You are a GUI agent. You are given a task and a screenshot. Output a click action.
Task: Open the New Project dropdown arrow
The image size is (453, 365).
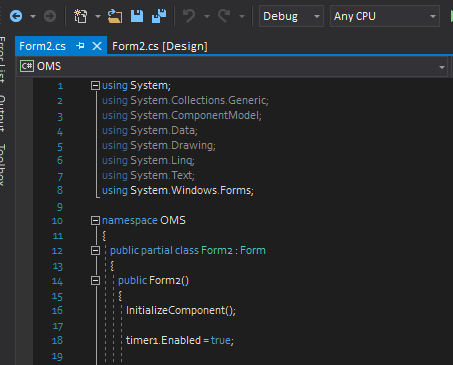click(x=98, y=16)
